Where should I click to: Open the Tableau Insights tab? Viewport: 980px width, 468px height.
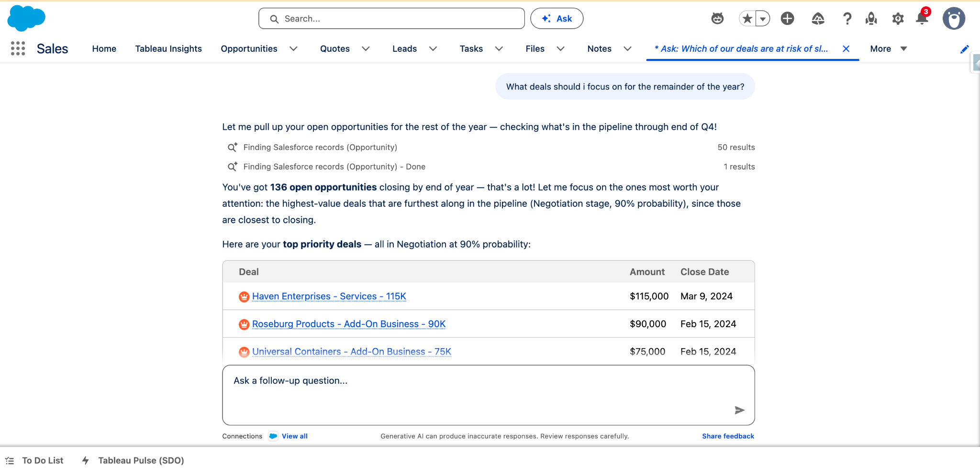(x=168, y=49)
